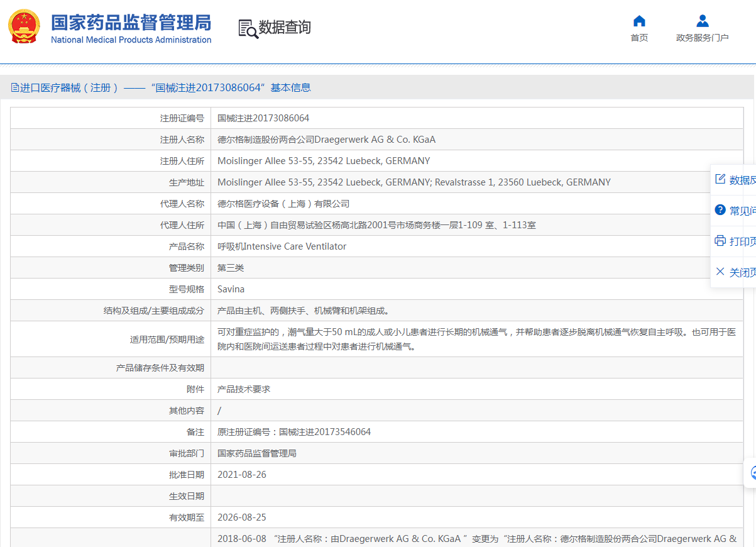Select agent address 中国（上海）自由贸易试验区 value
756x547 pixels.
click(x=376, y=225)
